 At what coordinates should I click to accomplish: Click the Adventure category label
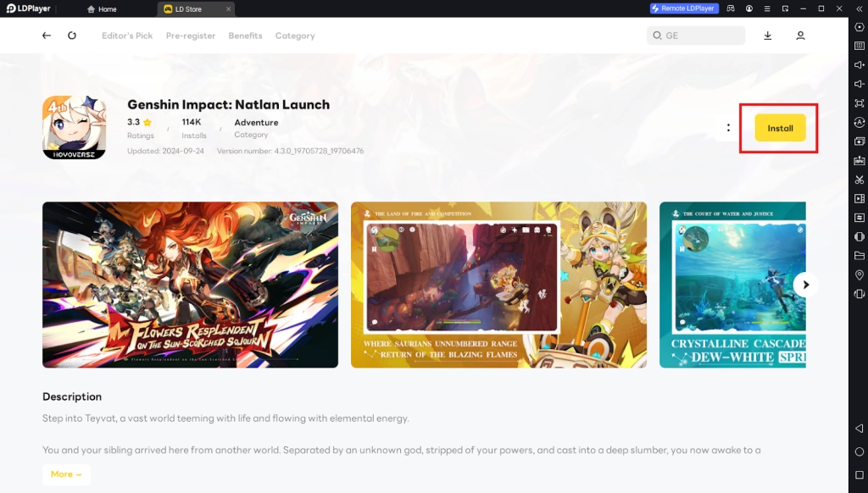[256, 122]
